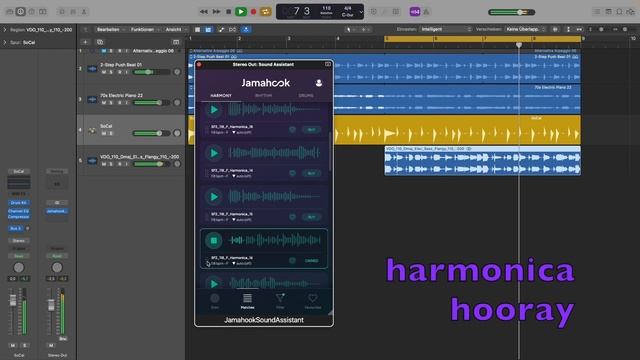The image size is (640, 360).
Task: Open the pointer tool menu
Action: 350,29
